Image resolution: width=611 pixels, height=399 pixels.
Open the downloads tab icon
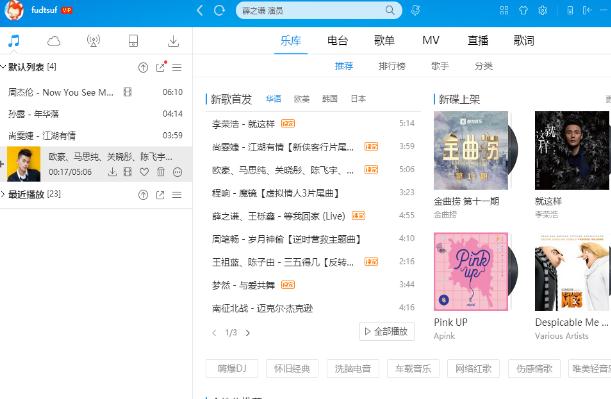(173, 41)
